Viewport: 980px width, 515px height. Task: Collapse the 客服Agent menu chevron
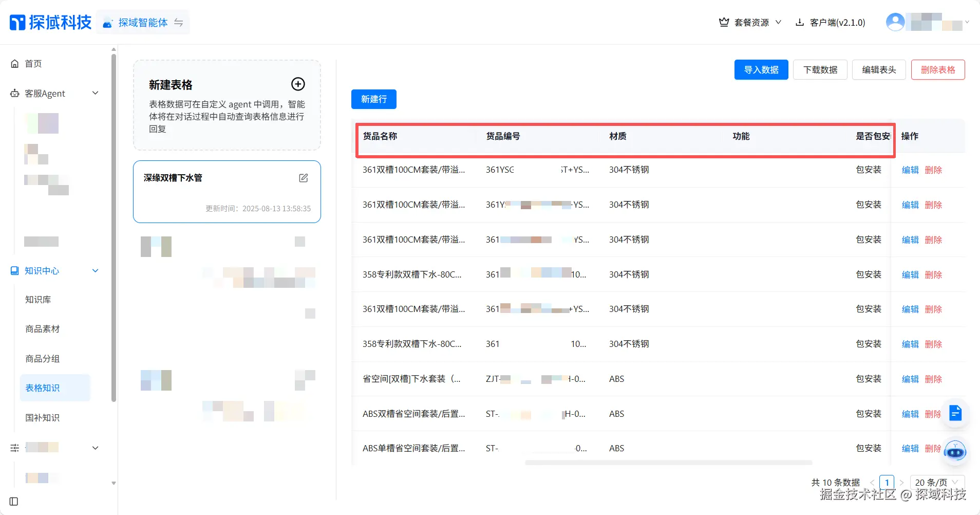[x=95, y=93]
